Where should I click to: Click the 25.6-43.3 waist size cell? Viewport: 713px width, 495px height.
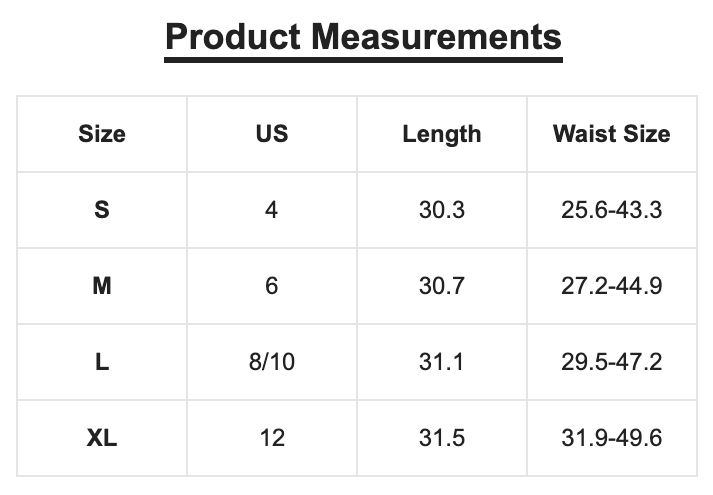coord(612,210)
